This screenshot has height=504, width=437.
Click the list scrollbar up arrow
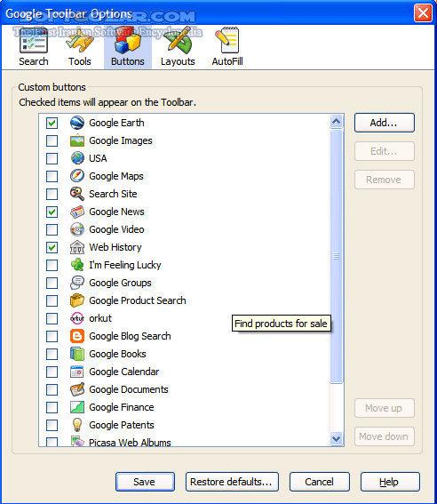pyautogui.click(x=336, y=122)
